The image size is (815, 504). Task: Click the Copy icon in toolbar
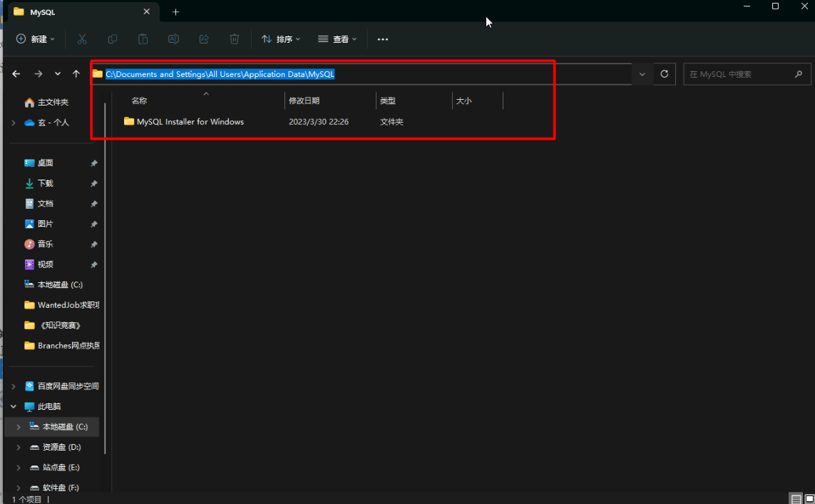[x=112, y=39]
